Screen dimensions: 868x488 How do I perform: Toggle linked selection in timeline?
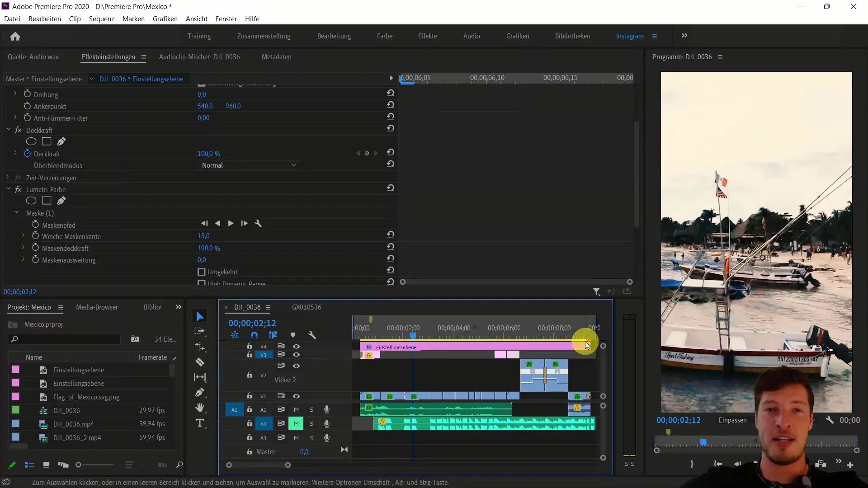tap(273, 335)
